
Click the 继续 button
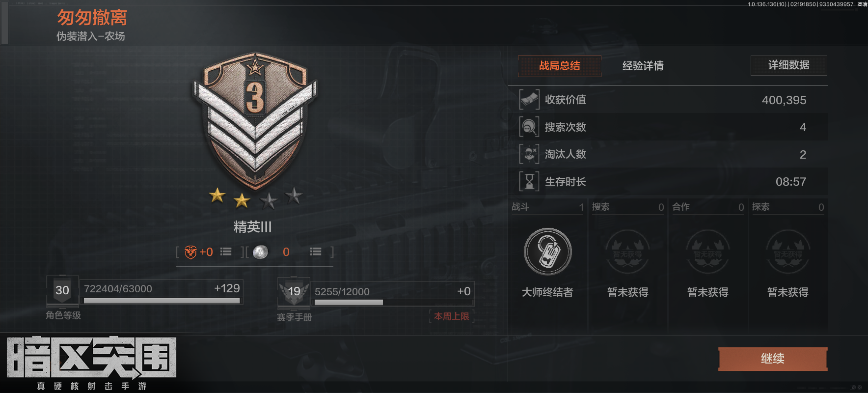[773, 359]
